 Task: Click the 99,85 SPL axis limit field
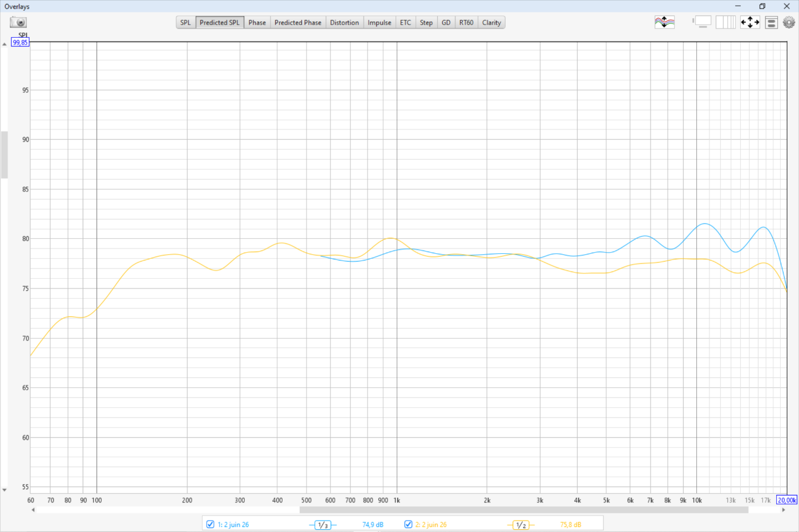[x=20, y=43]
